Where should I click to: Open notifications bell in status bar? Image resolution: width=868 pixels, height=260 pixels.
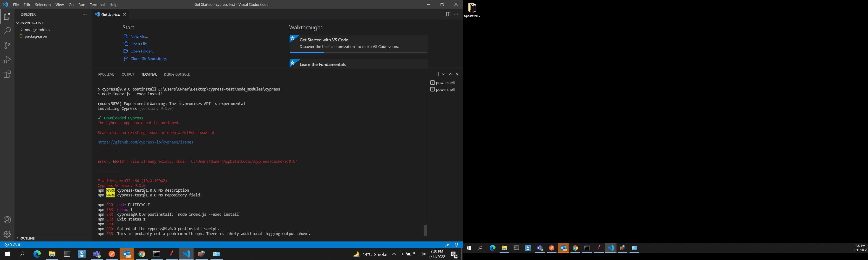click(x=457, y=245)
